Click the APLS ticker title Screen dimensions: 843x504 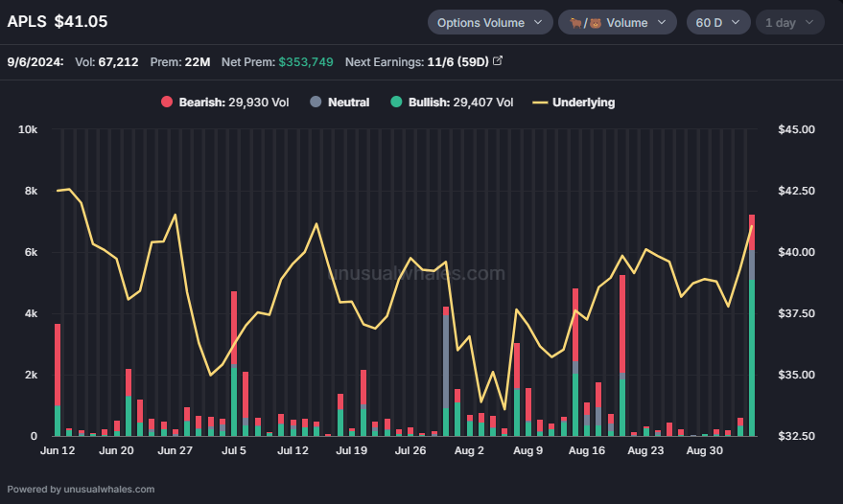tap(27, 21)
